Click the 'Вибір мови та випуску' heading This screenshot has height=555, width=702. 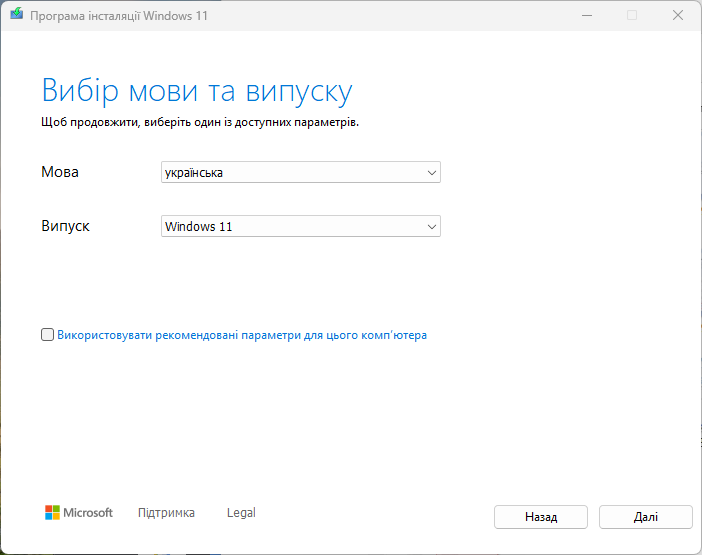(x=197, y=91)
